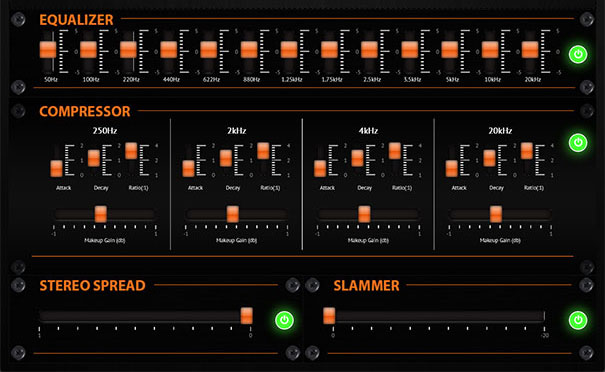
Task: Click the 250Hz band Ratio slider
Action: pyautogui.click(x=131, y=151)
